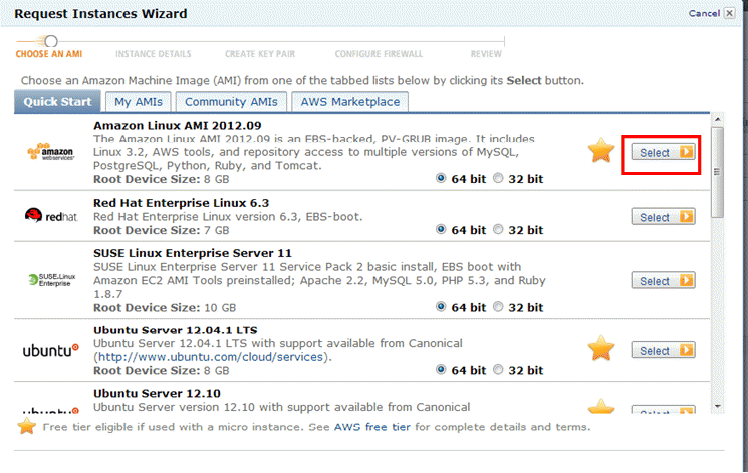748x473 pixels.
Task: Open the AWS Marketplace tab
Action: [350, 102]
